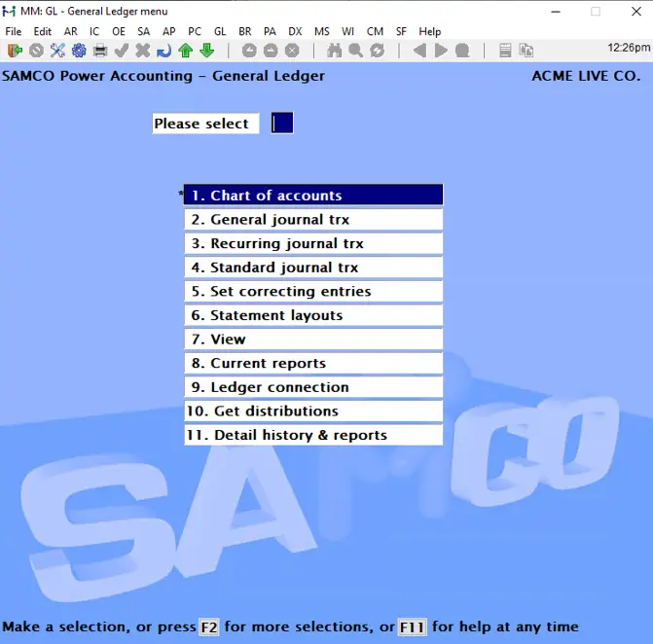The width and height of the screenshot is (653, 644).
Task: Open the Help menu
Action: point(429,31)
